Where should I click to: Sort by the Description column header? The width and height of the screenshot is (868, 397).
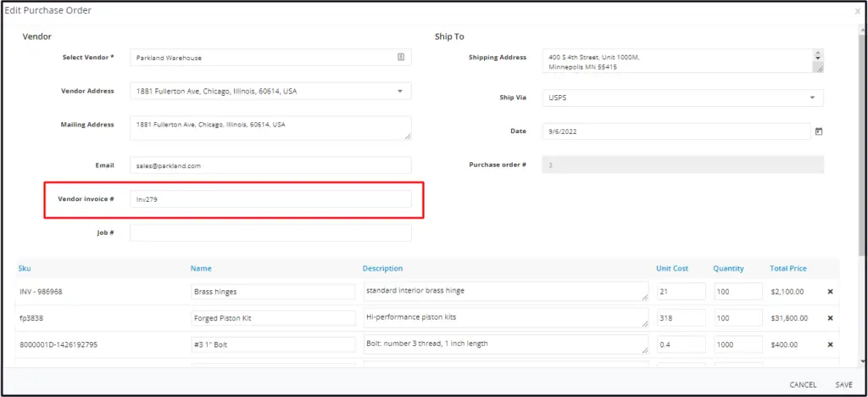382,269
